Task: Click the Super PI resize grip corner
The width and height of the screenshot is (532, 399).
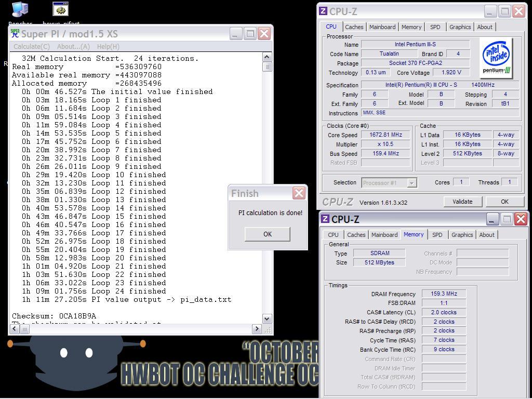Action: (267, 329)
